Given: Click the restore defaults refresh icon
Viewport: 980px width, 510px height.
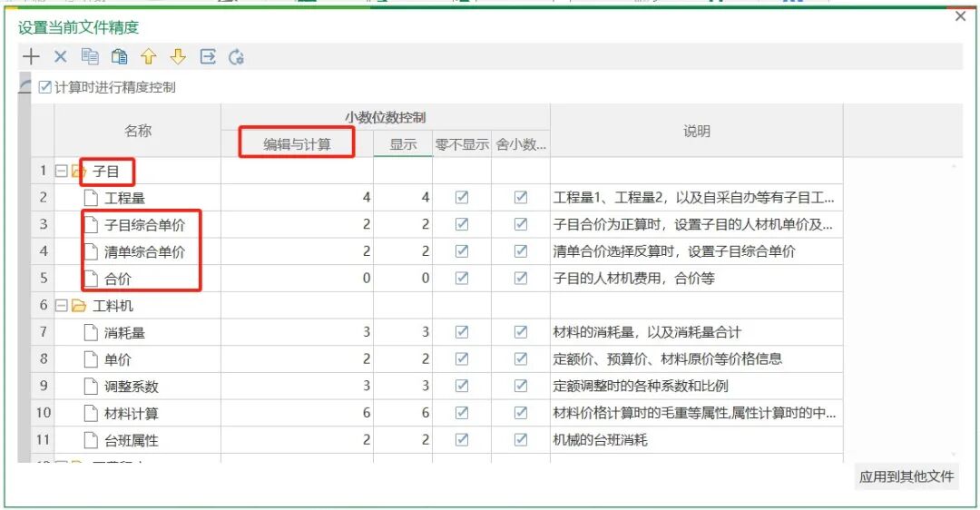Looking at the screenshot, I should click(x=236, y=57).
